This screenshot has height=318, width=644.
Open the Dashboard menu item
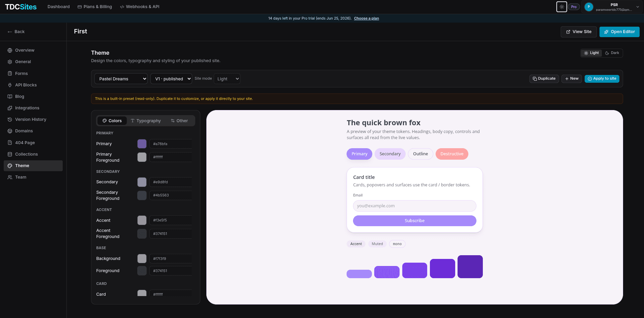click(59, 7)
